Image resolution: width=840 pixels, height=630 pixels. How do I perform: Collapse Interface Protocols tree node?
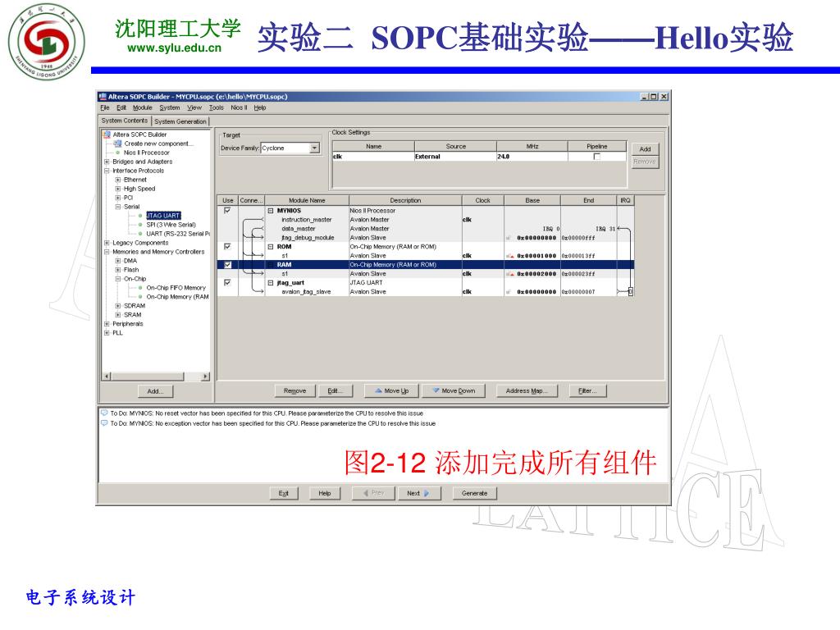(107, 171)
